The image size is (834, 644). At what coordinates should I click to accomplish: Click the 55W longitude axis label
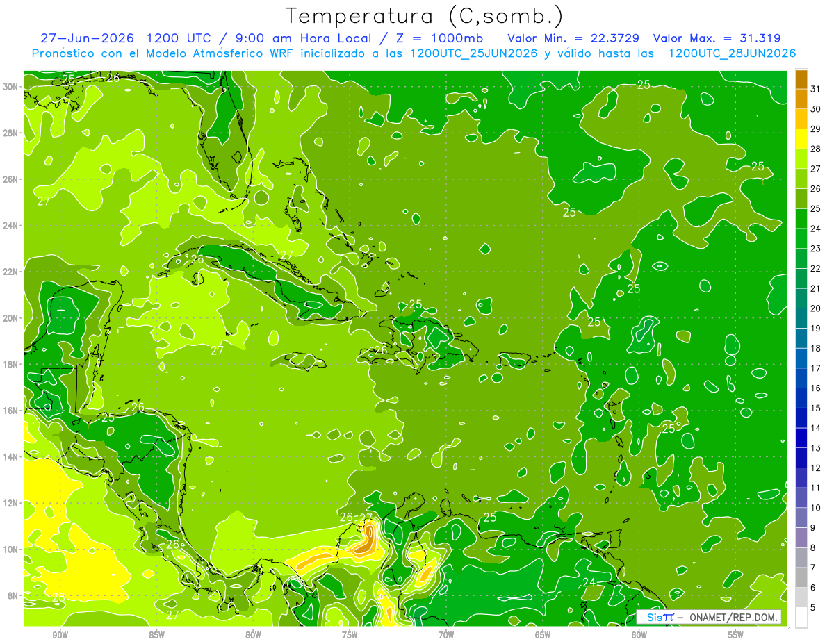pos(735,635)
